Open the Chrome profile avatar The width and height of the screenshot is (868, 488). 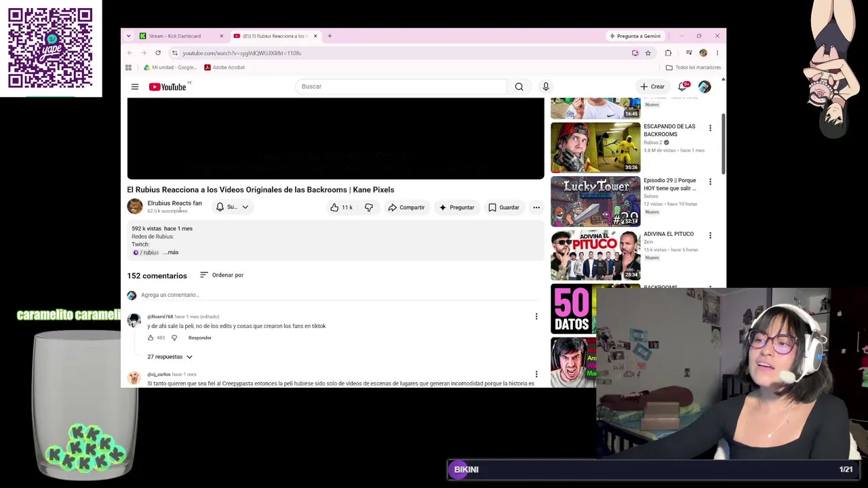pos(703,53)
